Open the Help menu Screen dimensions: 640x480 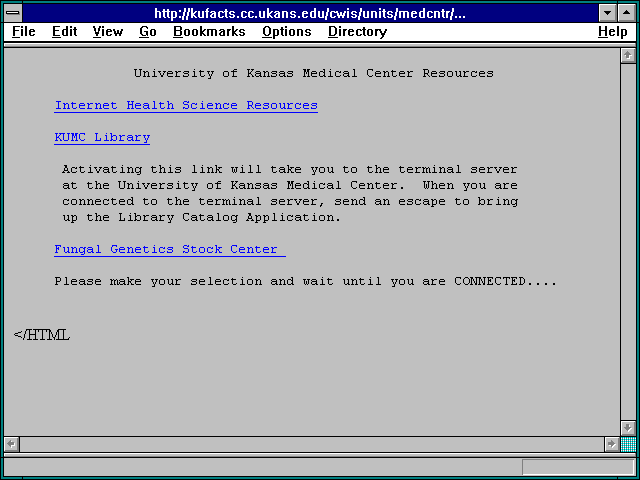(x=613, y=31)
